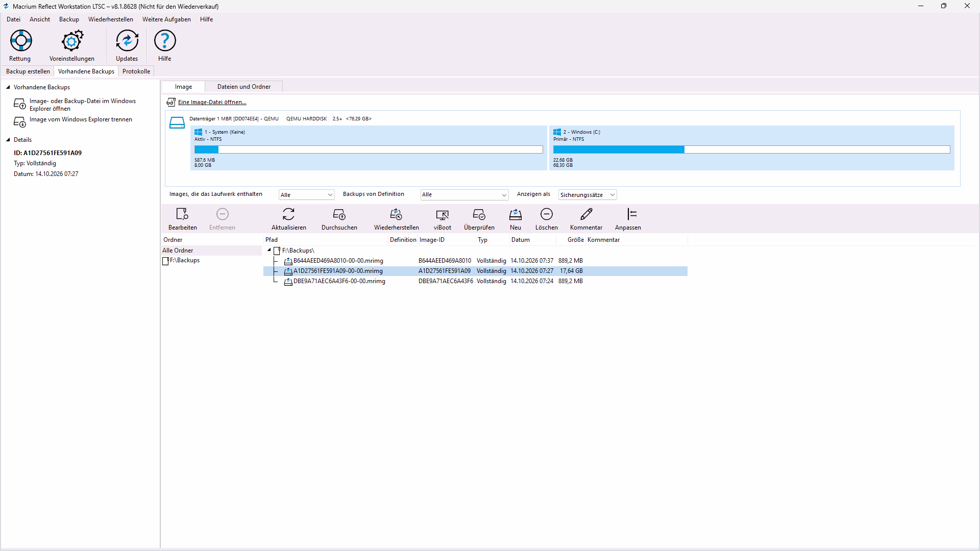980x551 pixels.
Task: Click 'Image im Windows Explorer öffnen' icon
Action: pyautogui.click(x=20, y=104)
